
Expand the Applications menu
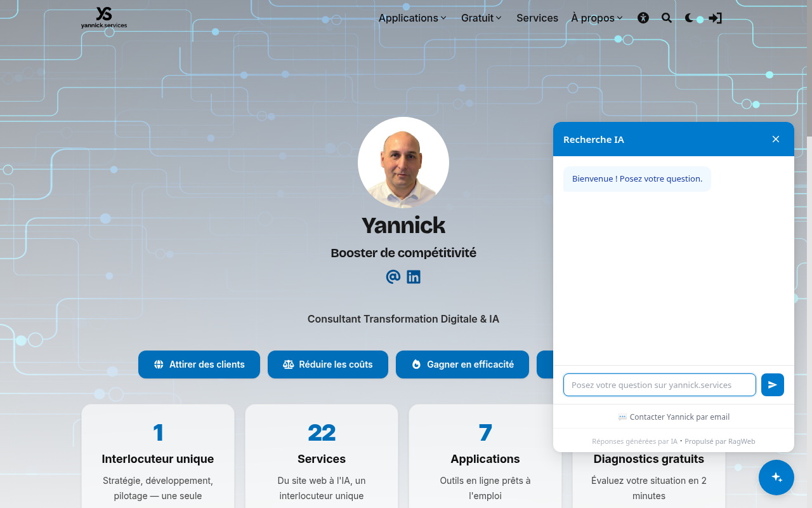click(412, 18)
